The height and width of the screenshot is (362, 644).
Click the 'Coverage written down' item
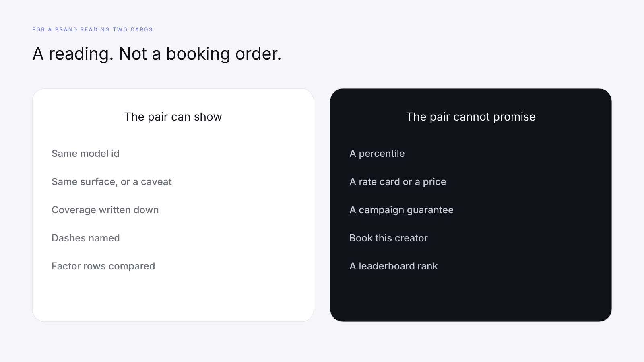105,210
